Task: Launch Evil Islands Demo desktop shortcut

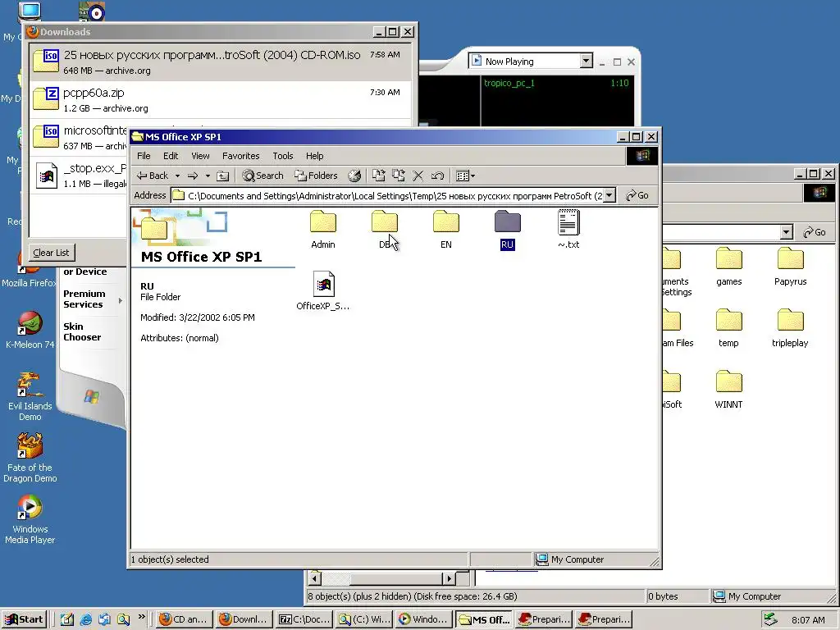Action: (30, 397)
